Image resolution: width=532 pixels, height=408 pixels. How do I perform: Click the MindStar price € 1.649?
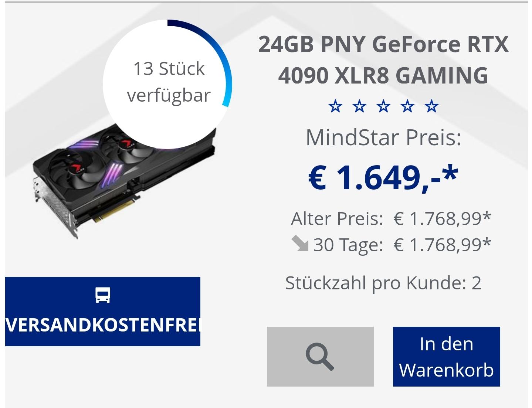383,177
